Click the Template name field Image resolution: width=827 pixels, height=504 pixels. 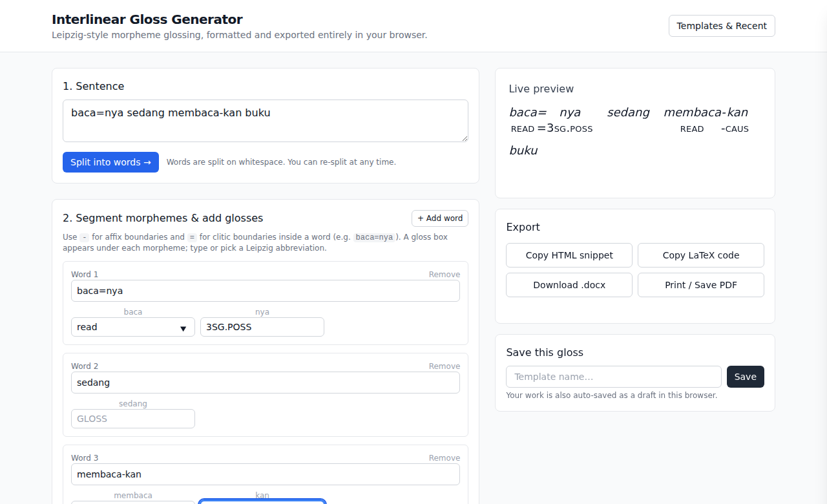[614, 377]
